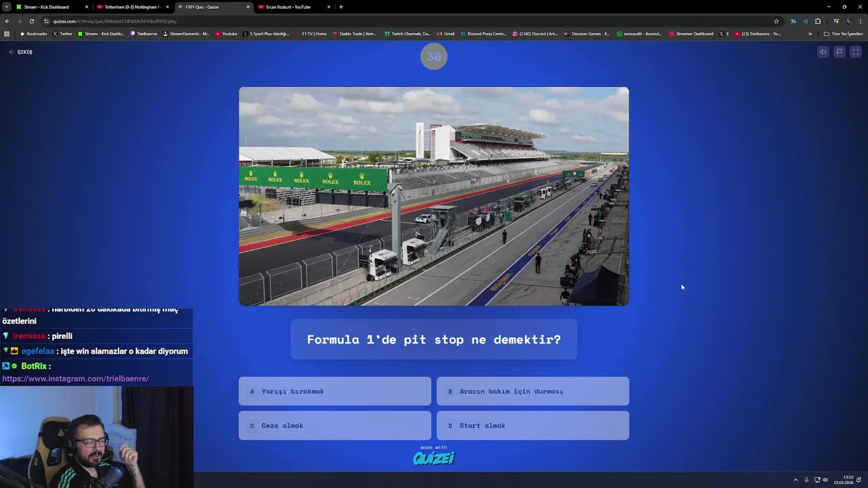Open the Blizzard Press Center bookmark
The image size is (868, 488).
(484, 33)
